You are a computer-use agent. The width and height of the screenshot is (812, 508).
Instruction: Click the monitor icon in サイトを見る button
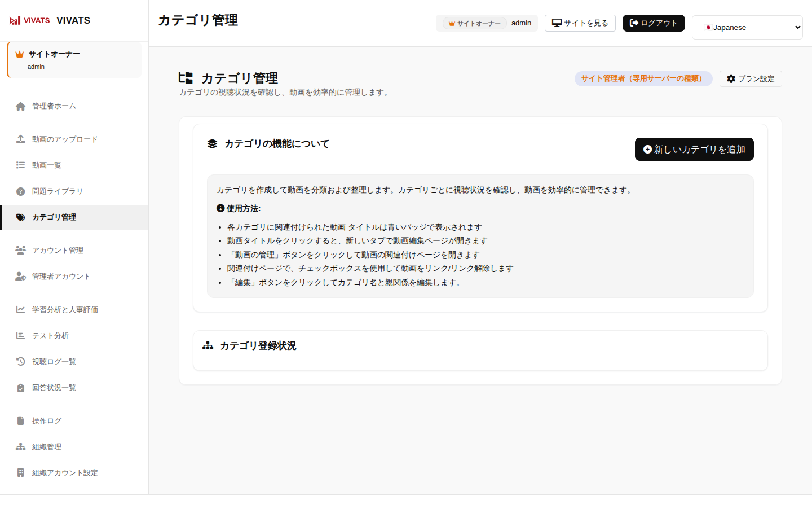coord(557,23)
